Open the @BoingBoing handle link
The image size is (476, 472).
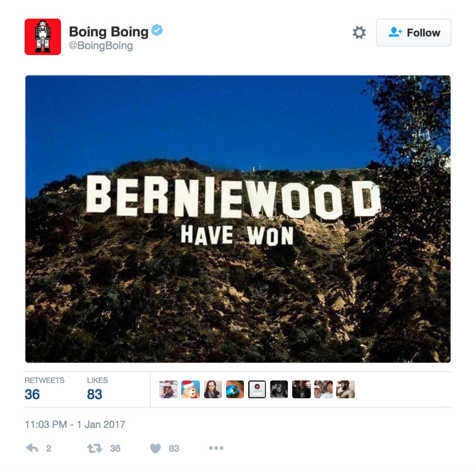pos(101,46)
